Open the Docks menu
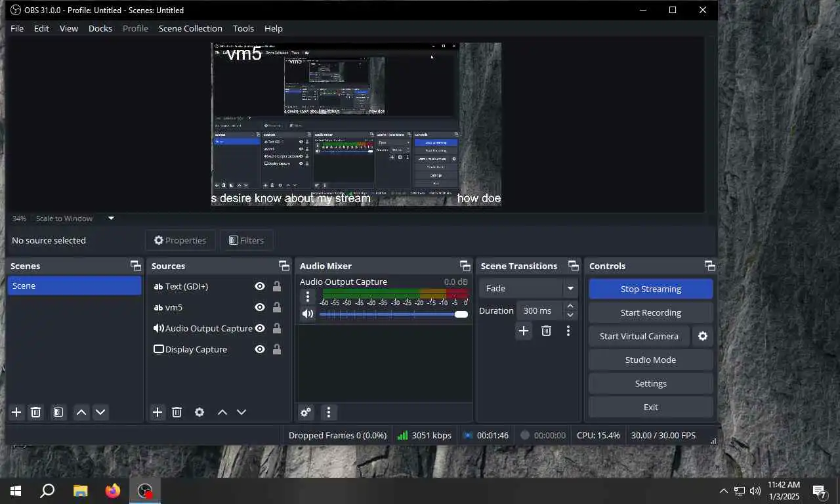The image size is (840, 504). tap(100, 28)
